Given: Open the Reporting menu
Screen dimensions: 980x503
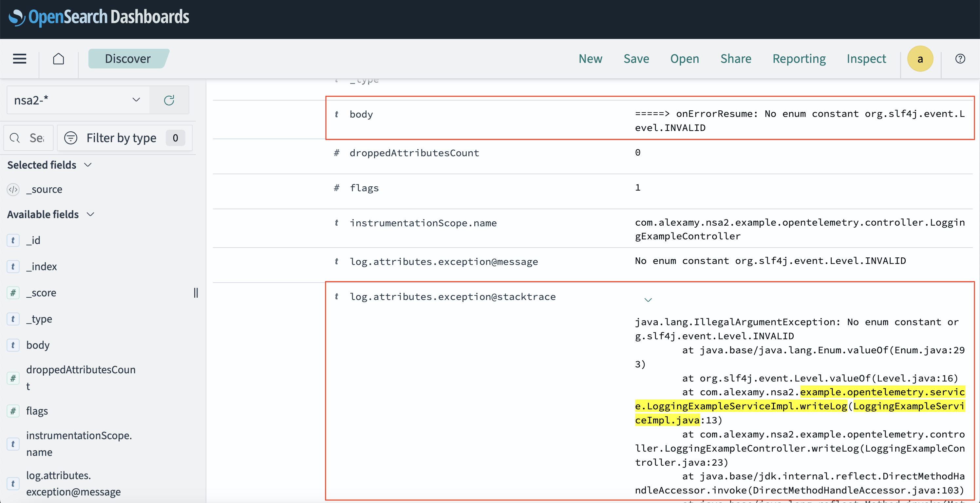Looking at the screenshot, I should pos(799,59).
